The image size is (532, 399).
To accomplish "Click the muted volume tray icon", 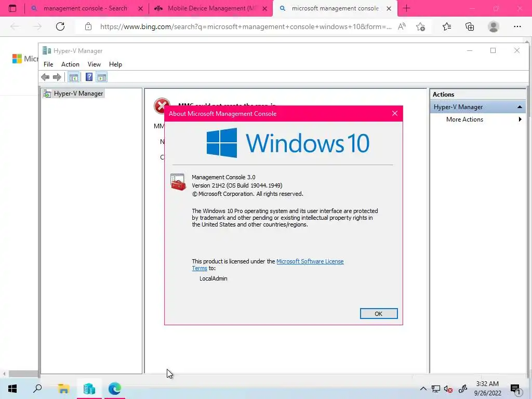I will coord(448,389).
